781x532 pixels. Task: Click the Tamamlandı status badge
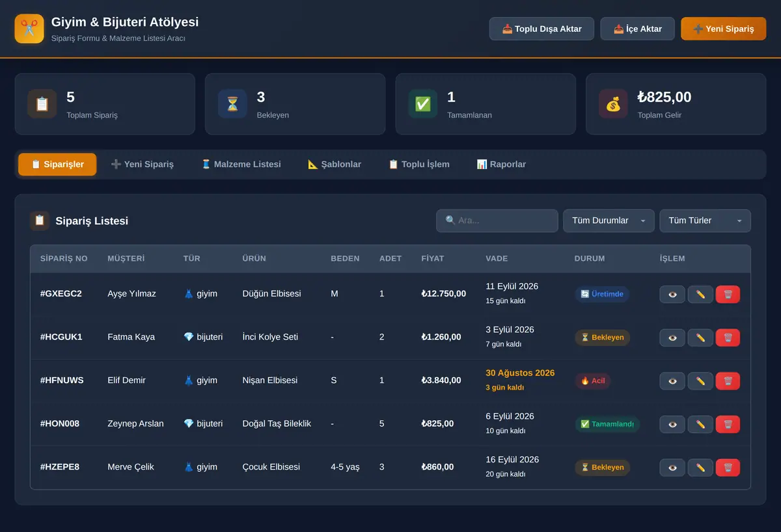pyautogui.click(x=607, y=424)
